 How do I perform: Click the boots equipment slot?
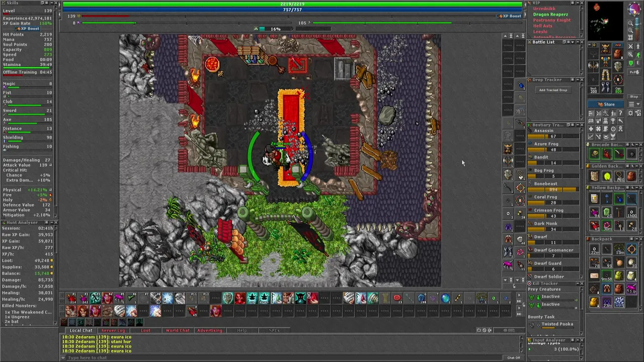(606, 87)
